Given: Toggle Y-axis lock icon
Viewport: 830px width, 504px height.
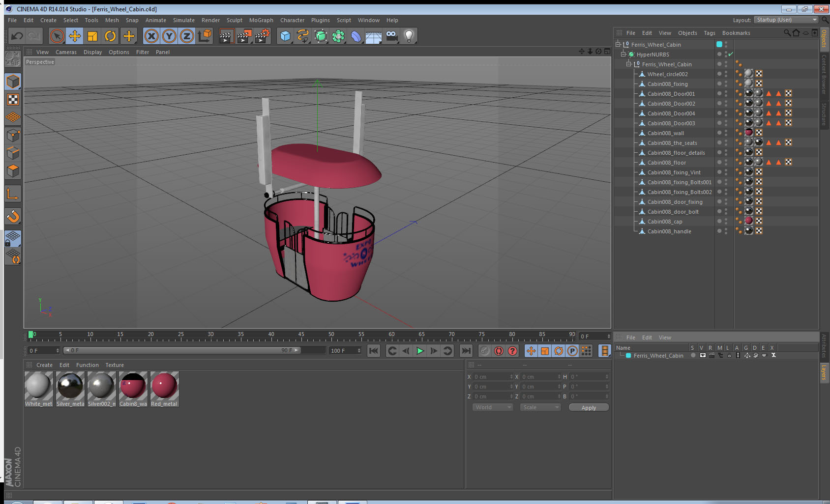Looking at the screenshot, I should coord(169,36).
